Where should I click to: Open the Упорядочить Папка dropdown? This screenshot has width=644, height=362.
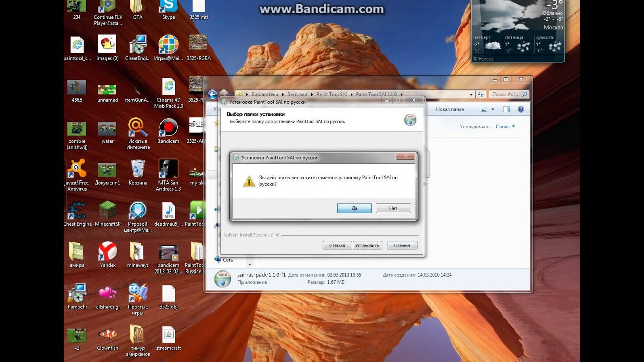[505, 127]
